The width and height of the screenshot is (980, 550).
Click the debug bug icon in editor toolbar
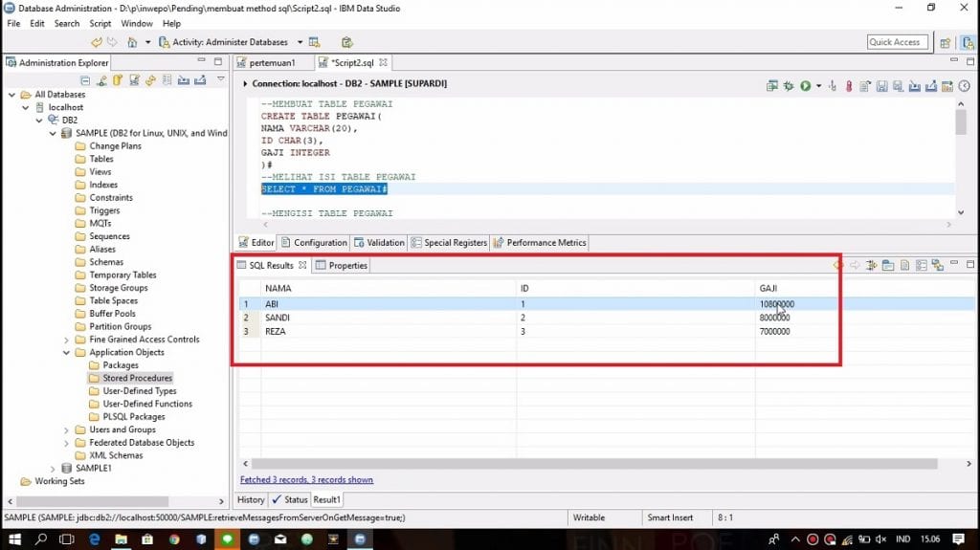(x=789, y=86)
